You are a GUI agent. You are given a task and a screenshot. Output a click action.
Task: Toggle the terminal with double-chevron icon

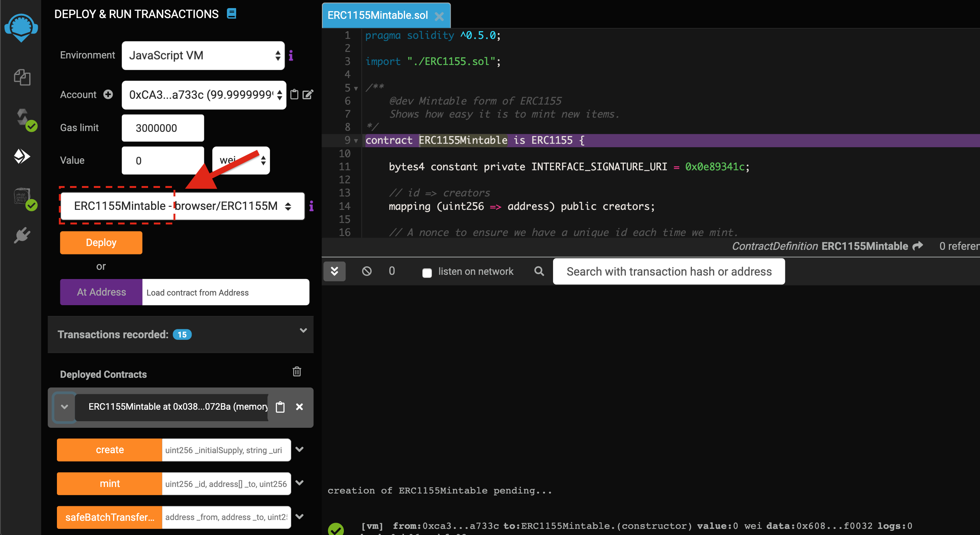[335, 271]
